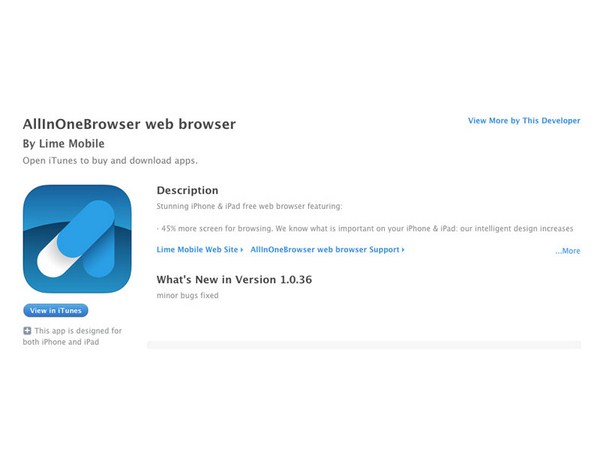
Task: Click the View in iTunes button
Action: click(56, 310)
